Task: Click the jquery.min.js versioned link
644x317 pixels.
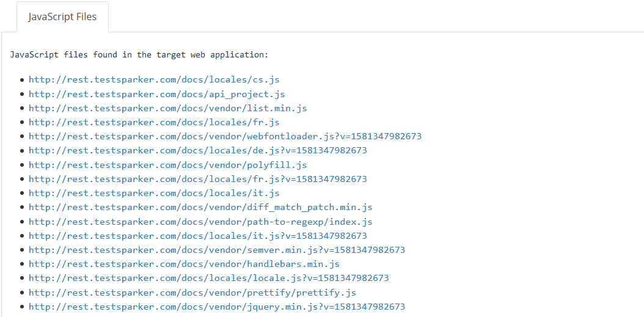Action: click(x=217, y=307)
